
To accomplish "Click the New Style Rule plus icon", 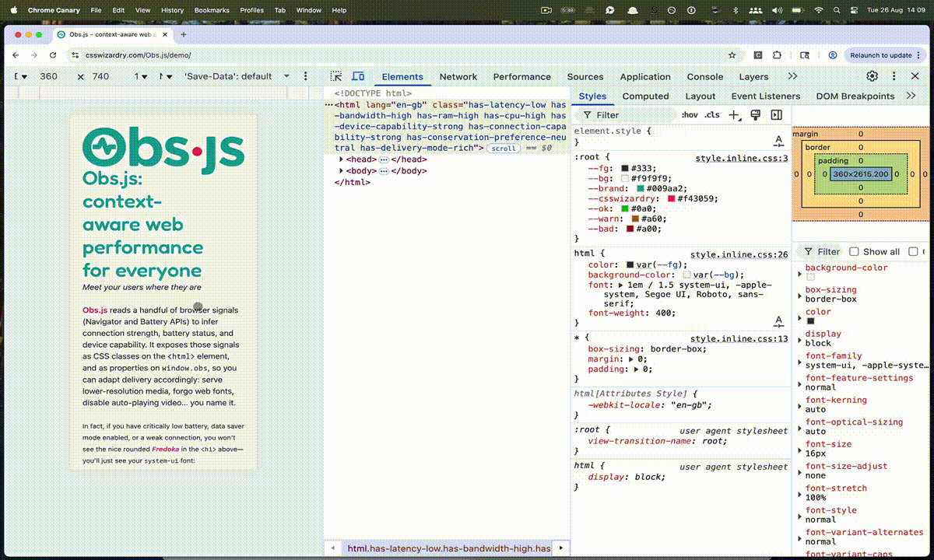I will click(733, 115).
